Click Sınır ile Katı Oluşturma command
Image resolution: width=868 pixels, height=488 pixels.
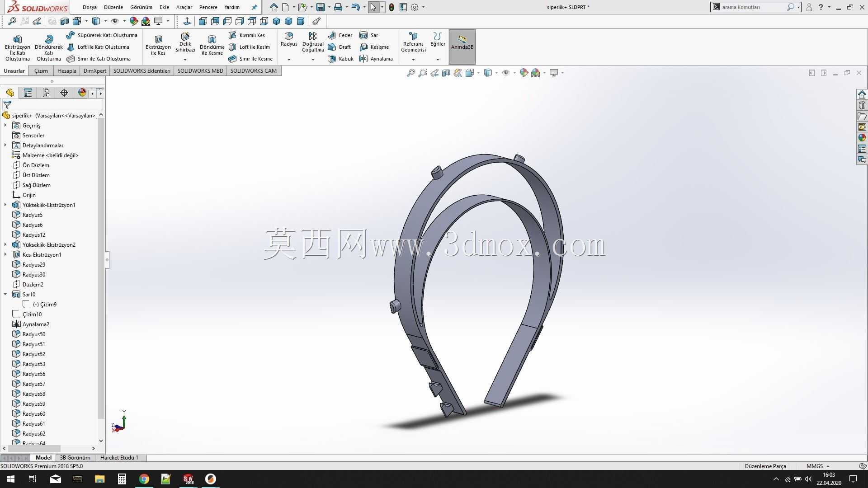[99, 59]
